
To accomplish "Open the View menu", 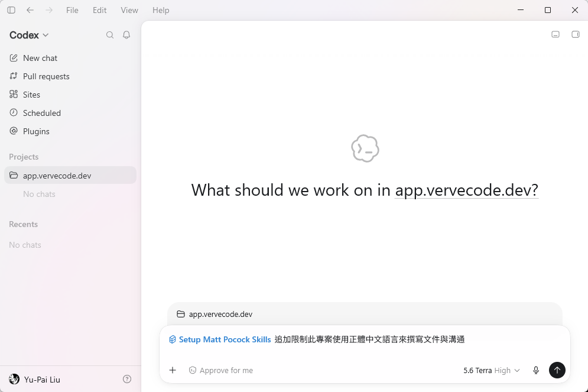I will pyautogui.click(x=129, y=10).
